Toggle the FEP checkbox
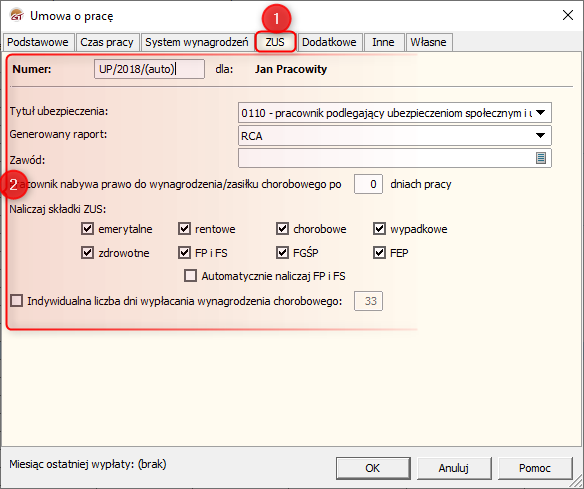584x489 pixels. point(379,253)
